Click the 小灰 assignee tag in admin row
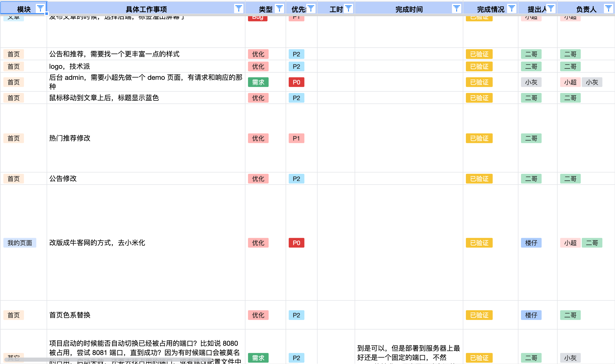This screenshot has height=364, width=615. pos(592,82)
